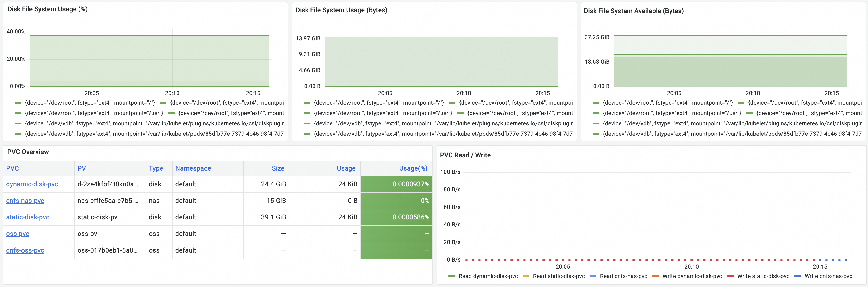Viewport: 868px width, 287px height.
Task: Click the Read static-disk-pvc yellow color swatch
Action: click(x=526, y=276)
